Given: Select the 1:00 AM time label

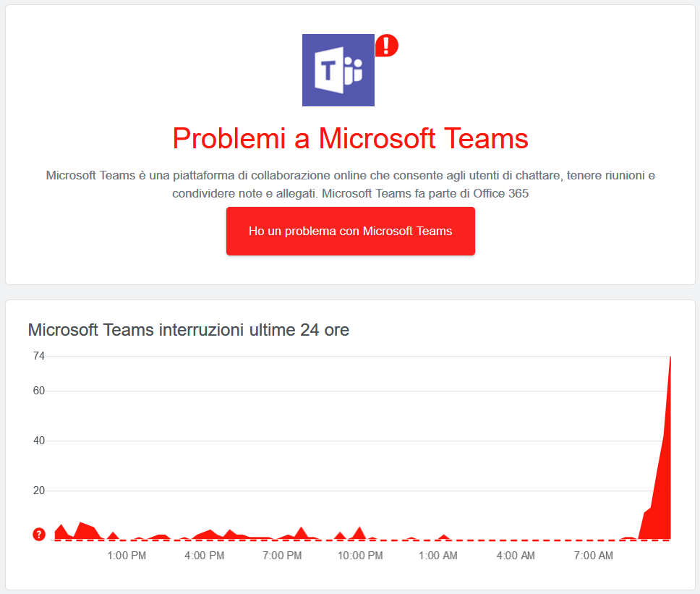Looking at the screenshot, I should click(x=437, y=556).
